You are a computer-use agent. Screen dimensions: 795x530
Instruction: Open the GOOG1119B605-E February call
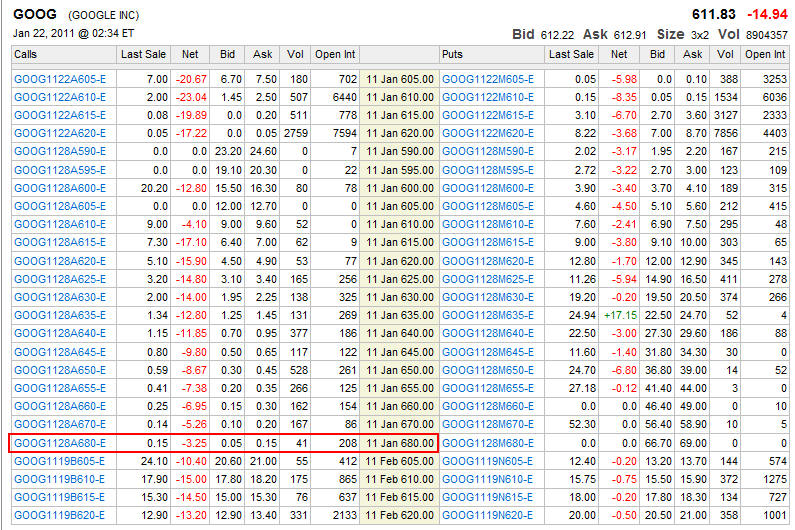[58, 461]
